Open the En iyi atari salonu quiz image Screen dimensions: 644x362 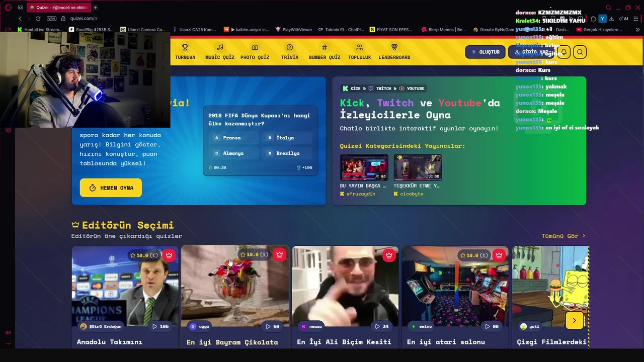[x=455, y=287]
